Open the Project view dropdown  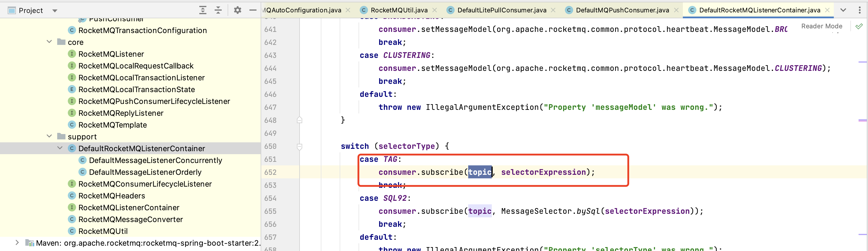[55, 10]
